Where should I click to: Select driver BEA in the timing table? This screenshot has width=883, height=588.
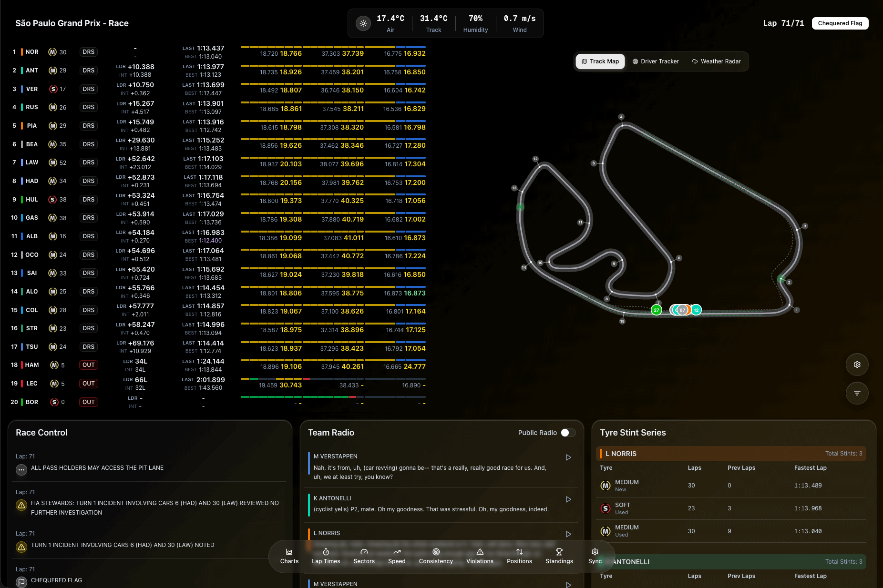pyautogui.click(x=32, y=144)
